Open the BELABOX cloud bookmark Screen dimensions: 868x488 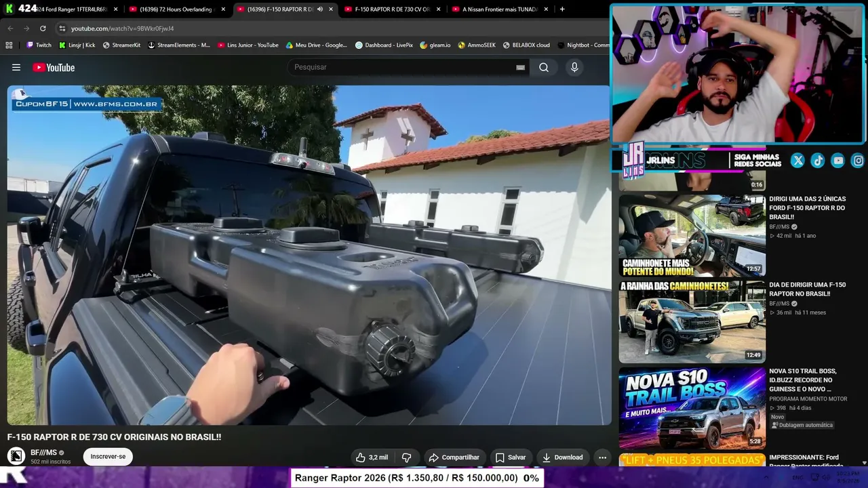pyautogui.click(x=526, y=45)
